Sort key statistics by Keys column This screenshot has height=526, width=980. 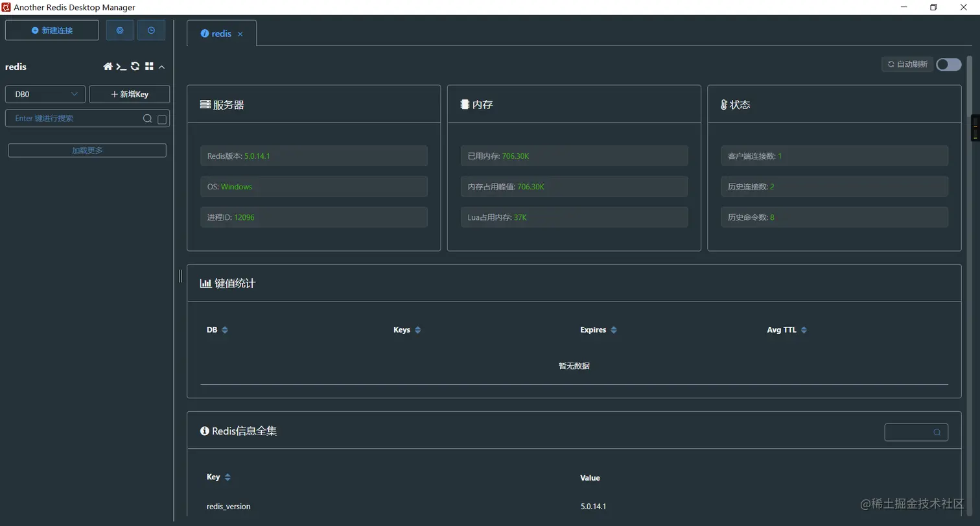coord(418,330)
